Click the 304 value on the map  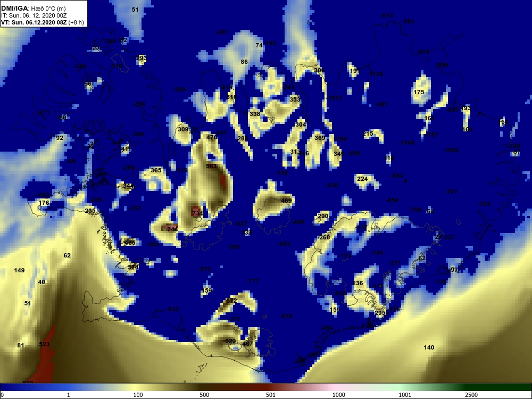point(301,124)
